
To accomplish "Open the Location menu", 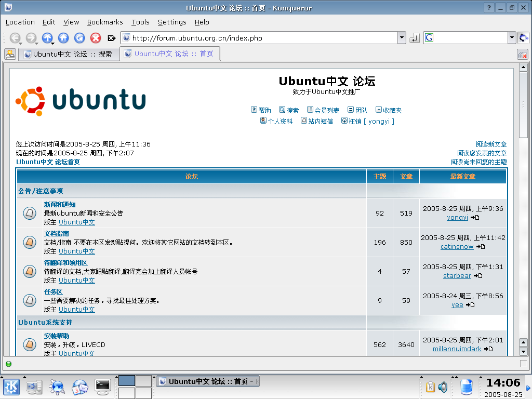I will [x=20, y=22].
